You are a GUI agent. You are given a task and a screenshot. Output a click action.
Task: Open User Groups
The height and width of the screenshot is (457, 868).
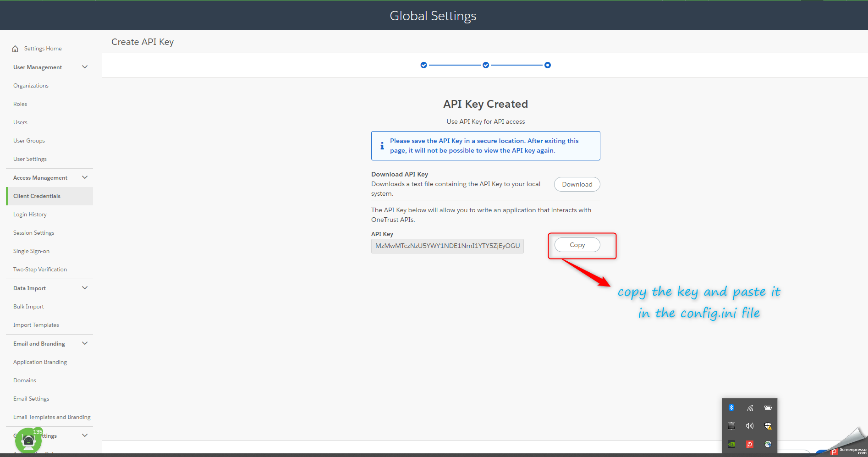[x=29, y=141]
